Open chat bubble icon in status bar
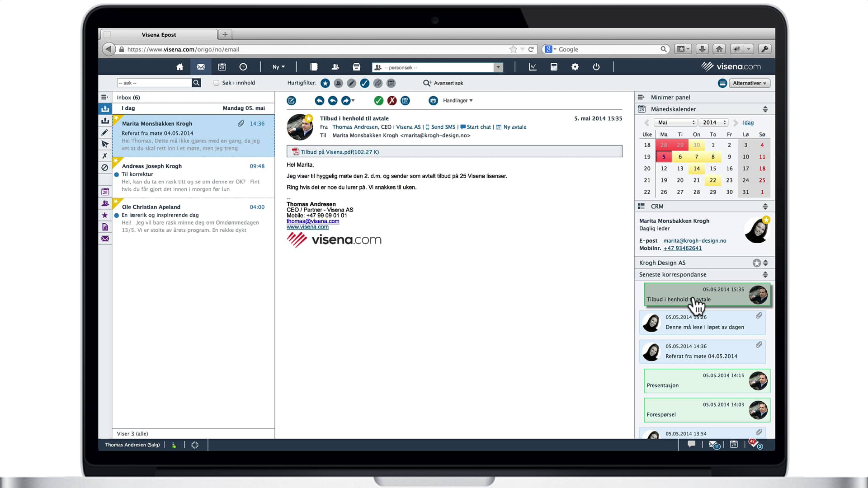This screenshot has height=488, width=868. point(691,445)
